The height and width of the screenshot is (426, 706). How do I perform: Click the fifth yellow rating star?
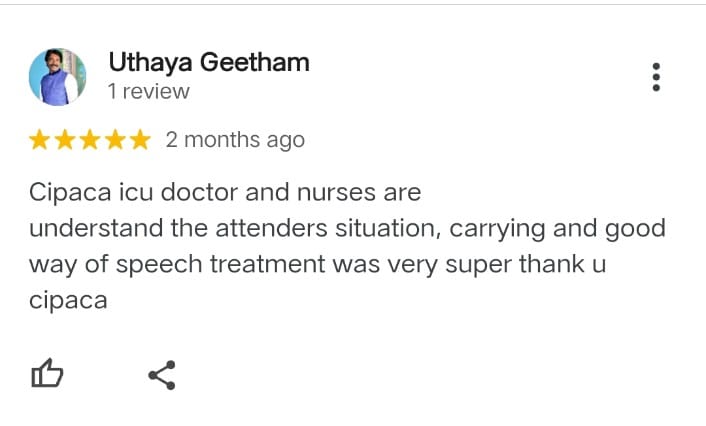pyautogui.click(x=140, y=140)
